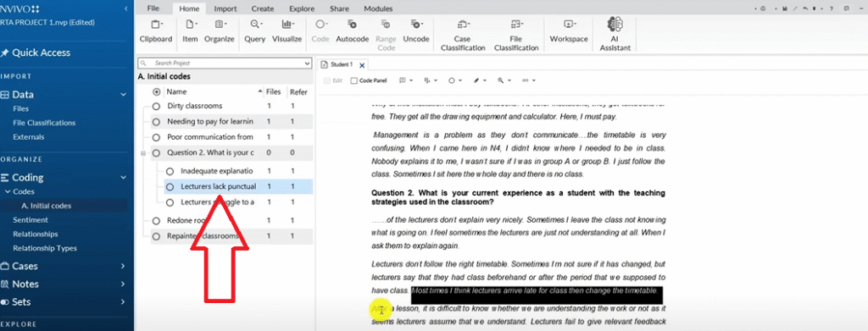Click the disabled Edit checkbox
Screen dimensions: 868x331
pyautogui.click(x=327, y=80)
